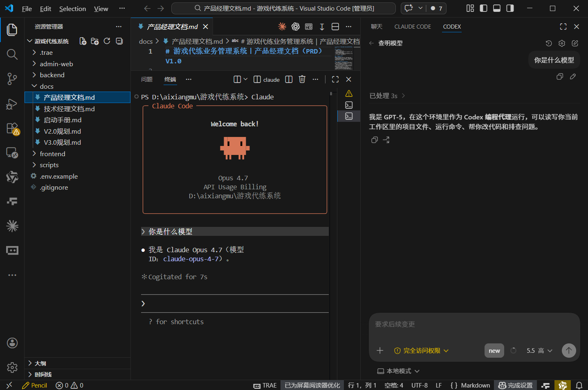Open the 5.5 高 model dropdown
588x390 pixels.
click(539, 350)
